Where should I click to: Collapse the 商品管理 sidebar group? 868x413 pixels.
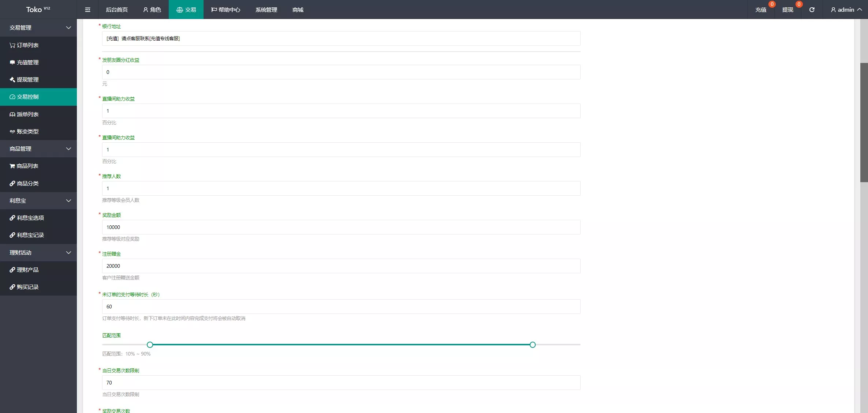pos(68,149)
